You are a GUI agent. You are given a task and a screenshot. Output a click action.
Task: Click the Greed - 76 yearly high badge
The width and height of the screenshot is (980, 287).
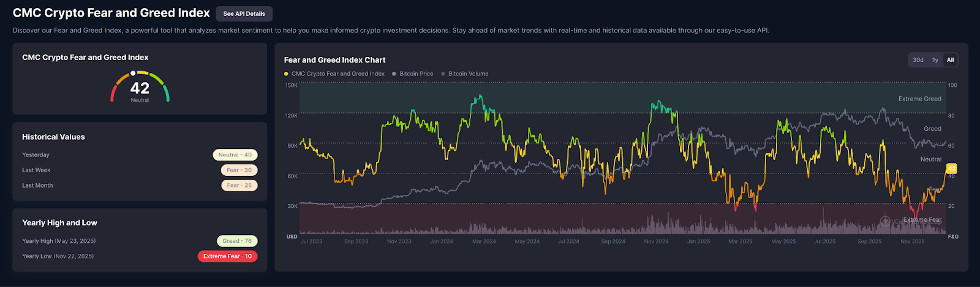point(237,241)
